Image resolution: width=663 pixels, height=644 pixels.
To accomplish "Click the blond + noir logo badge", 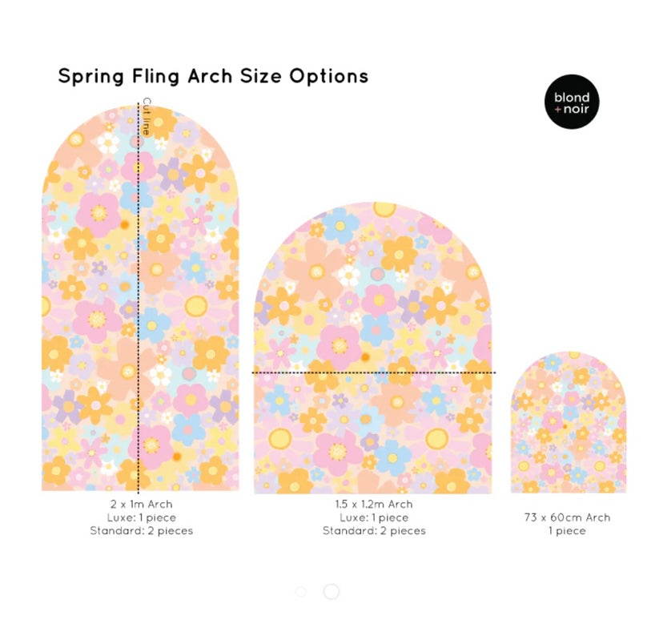I will [x=572, y=102].
